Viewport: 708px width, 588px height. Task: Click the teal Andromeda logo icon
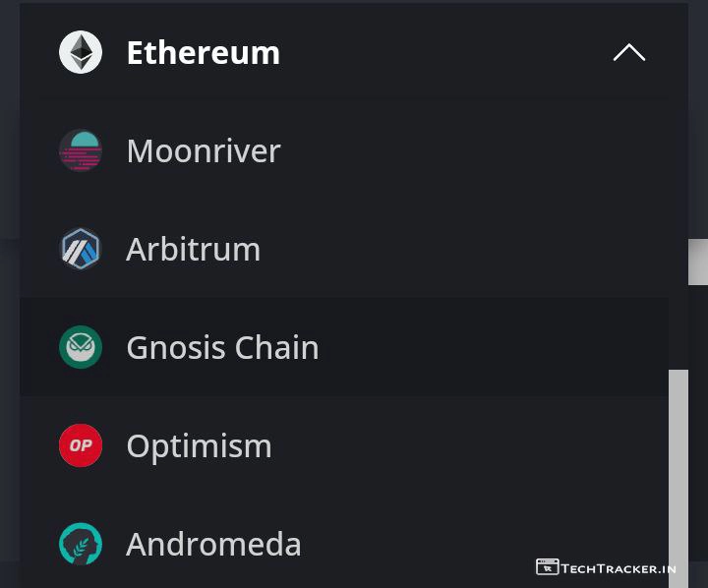[81, 544]
